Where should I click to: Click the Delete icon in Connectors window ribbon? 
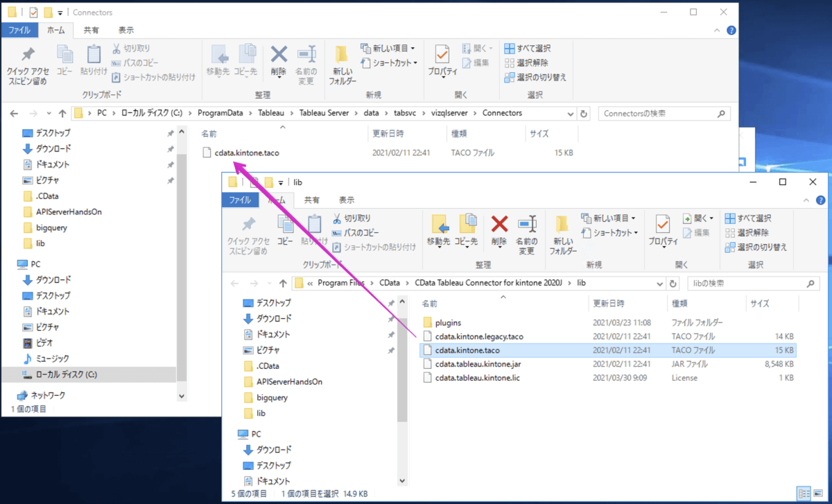(279, 60)
